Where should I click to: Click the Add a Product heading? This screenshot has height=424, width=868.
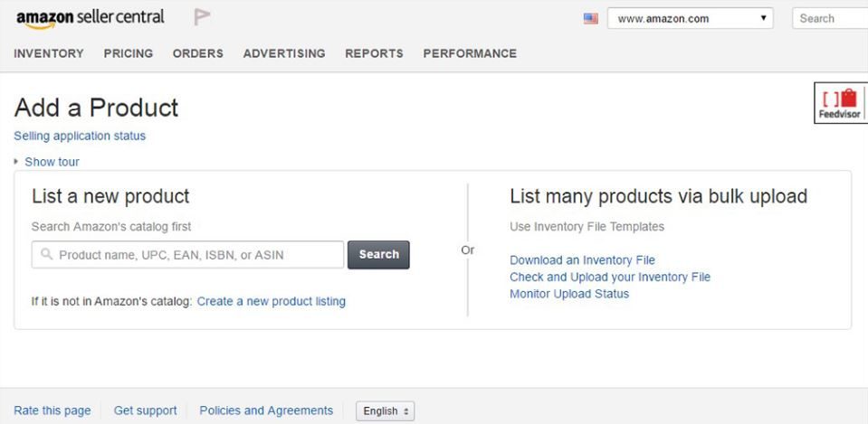pos(96,108)
